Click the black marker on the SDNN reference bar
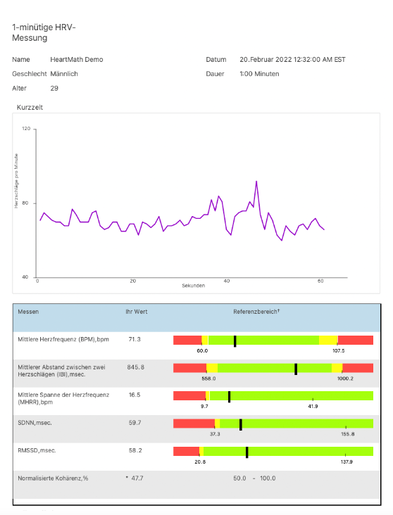The height and width of the screenshot is (515, 393). coord(241,425)
